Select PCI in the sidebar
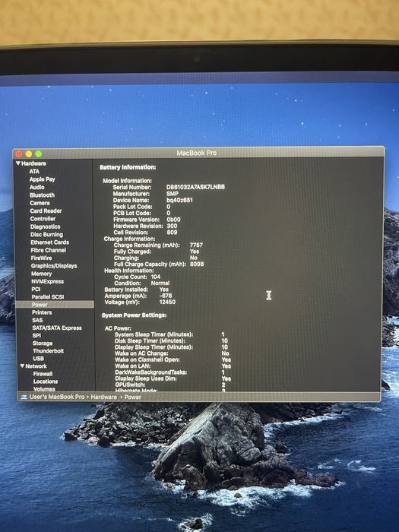This screenshot has width=399, height=532. 36,289
